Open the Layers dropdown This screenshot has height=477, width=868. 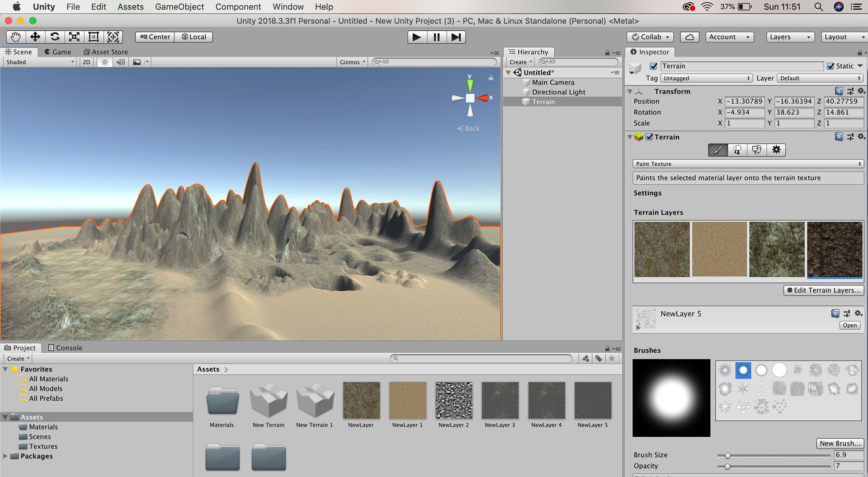click(791, 37)
